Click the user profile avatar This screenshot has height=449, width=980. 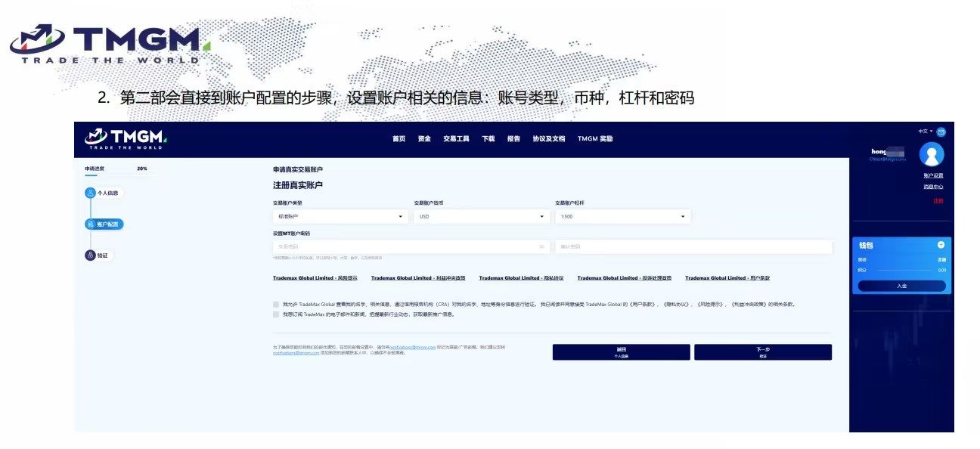click(931, 154)
